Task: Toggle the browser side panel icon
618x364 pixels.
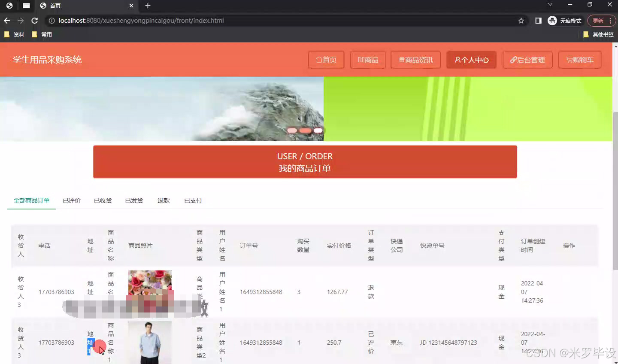Action: click(x=538, y=20)
